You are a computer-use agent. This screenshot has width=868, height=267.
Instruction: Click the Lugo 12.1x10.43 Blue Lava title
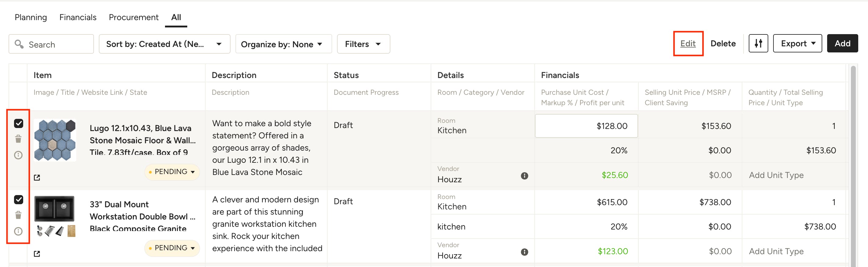(x=142, y=141)
